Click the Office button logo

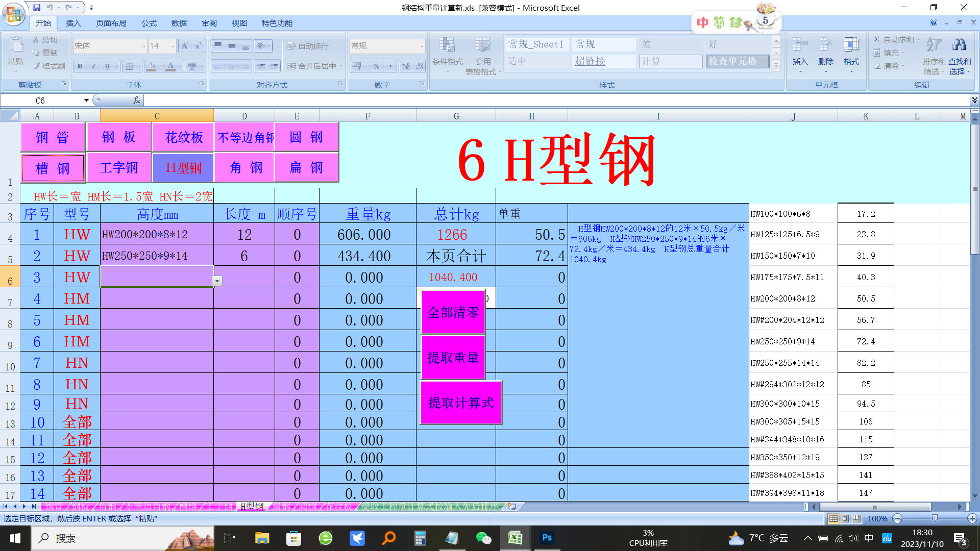click(x=14, y=14)
